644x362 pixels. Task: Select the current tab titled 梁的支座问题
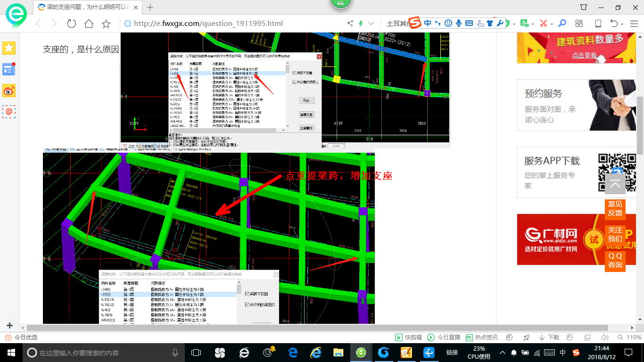[89, 7]
